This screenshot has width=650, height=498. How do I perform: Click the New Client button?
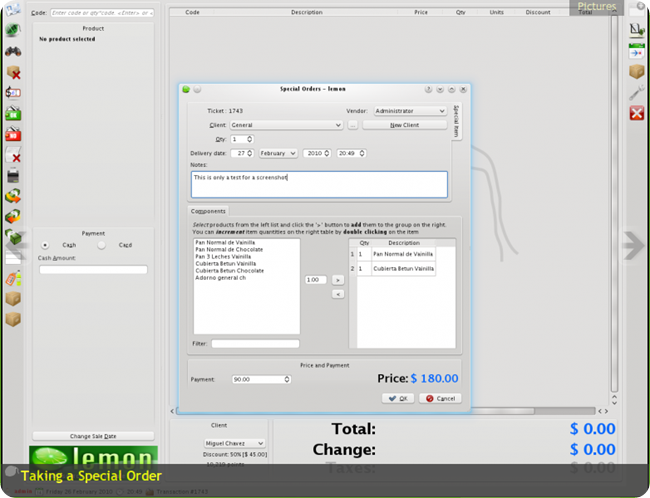405,125
